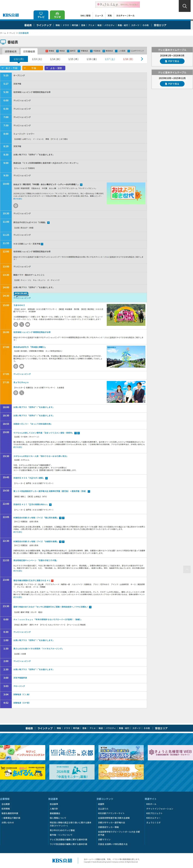
Task: Open ドラマ in the top navigation bar
Action: point(66,25)
